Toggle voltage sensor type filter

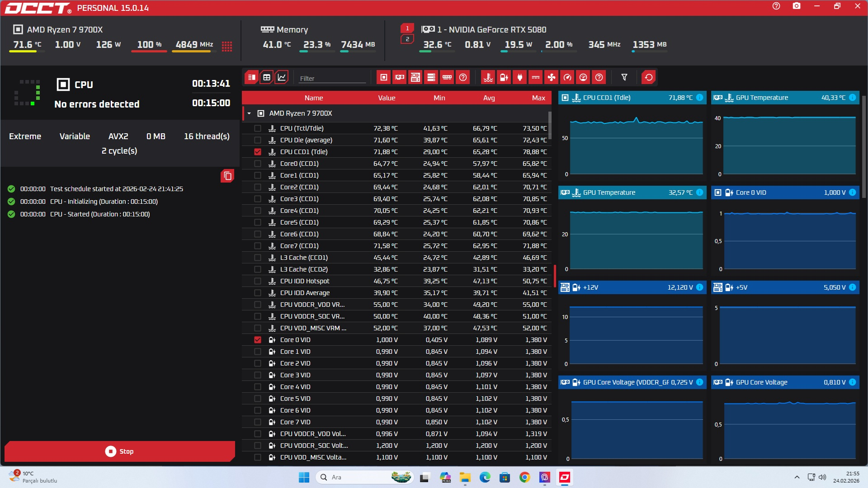pos(504,77)
